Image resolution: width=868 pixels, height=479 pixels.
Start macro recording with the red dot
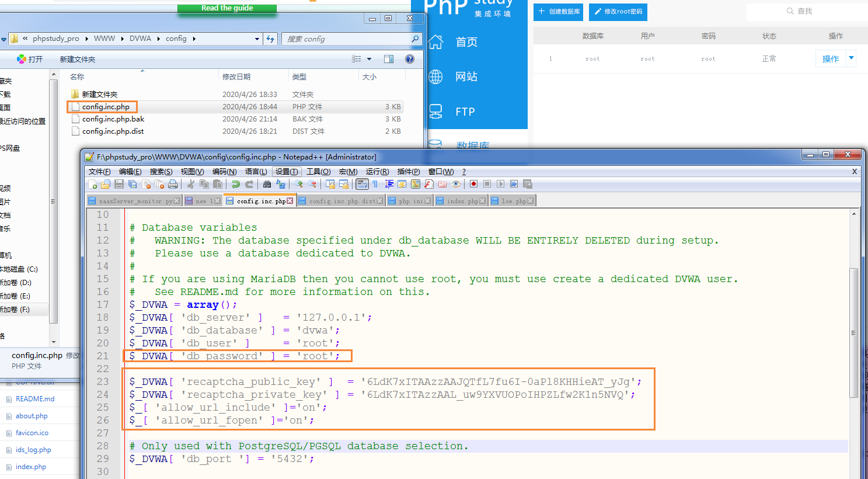click(x=473, y=184)
